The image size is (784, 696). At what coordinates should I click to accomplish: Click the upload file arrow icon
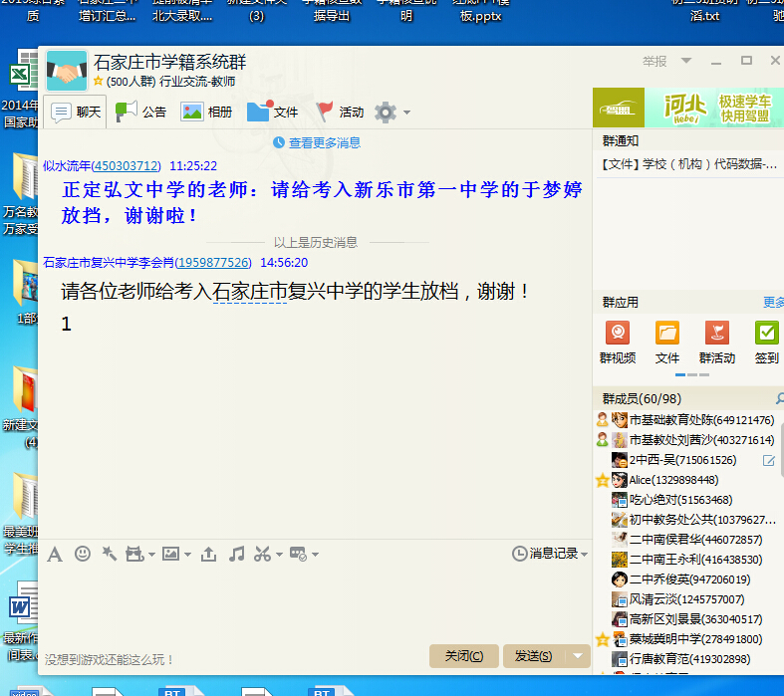click(208, 554)
